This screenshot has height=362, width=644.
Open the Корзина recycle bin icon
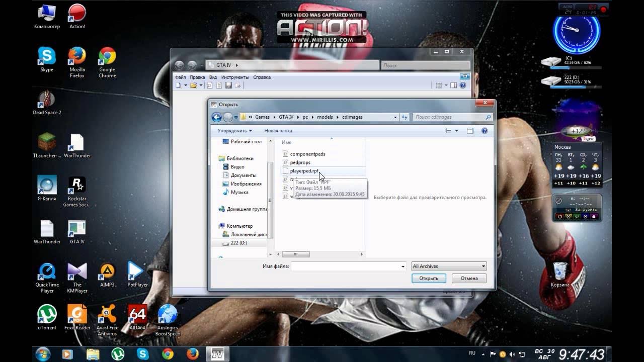click(560, 275)
